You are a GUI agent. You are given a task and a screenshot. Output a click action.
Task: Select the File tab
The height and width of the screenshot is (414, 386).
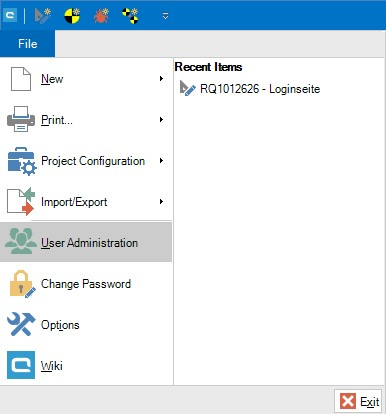[28, 44]
